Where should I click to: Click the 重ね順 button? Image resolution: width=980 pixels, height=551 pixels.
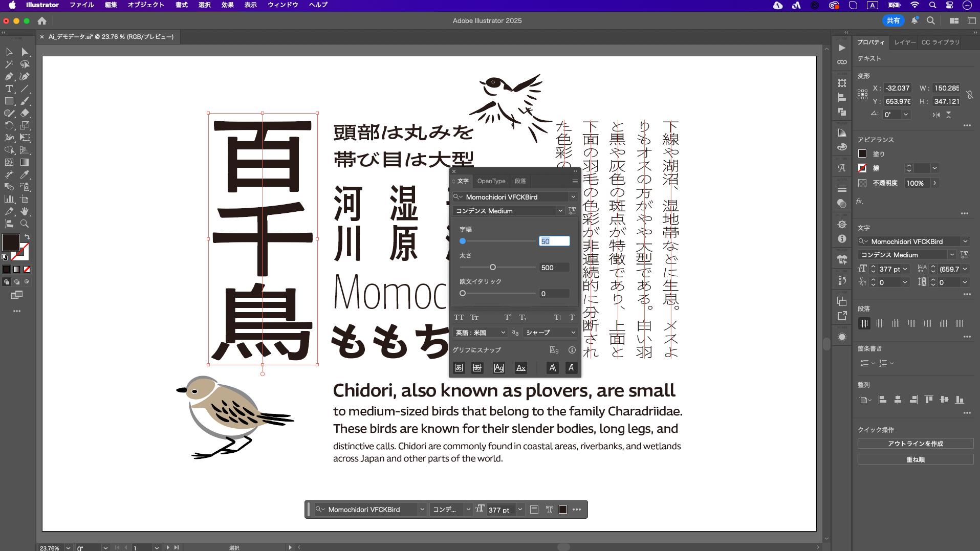point(916,459)
